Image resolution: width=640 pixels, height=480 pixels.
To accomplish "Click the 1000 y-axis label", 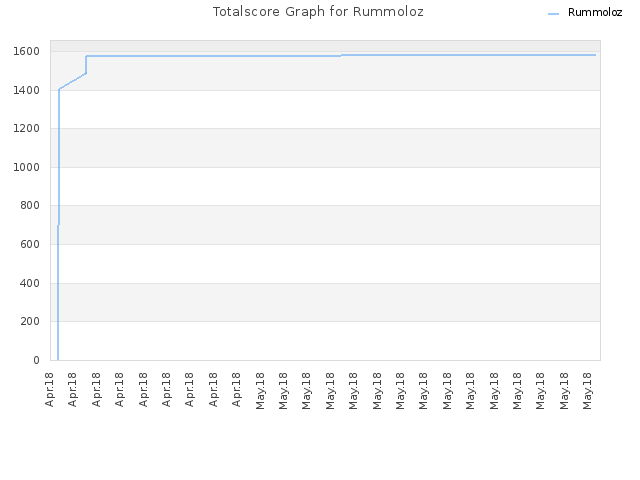I will [27, 167].
